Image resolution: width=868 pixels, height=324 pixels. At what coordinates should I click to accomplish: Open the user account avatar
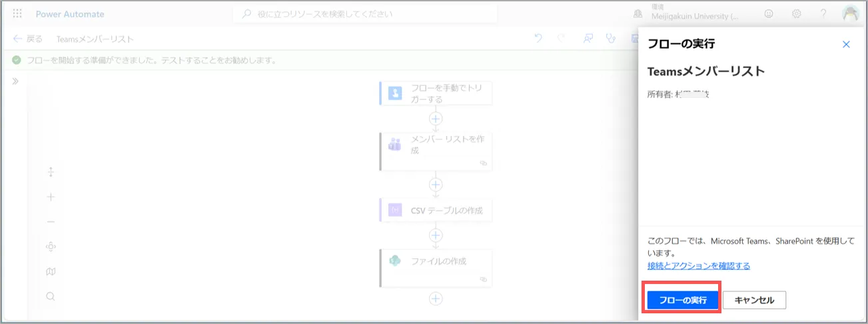click(850, 14)
